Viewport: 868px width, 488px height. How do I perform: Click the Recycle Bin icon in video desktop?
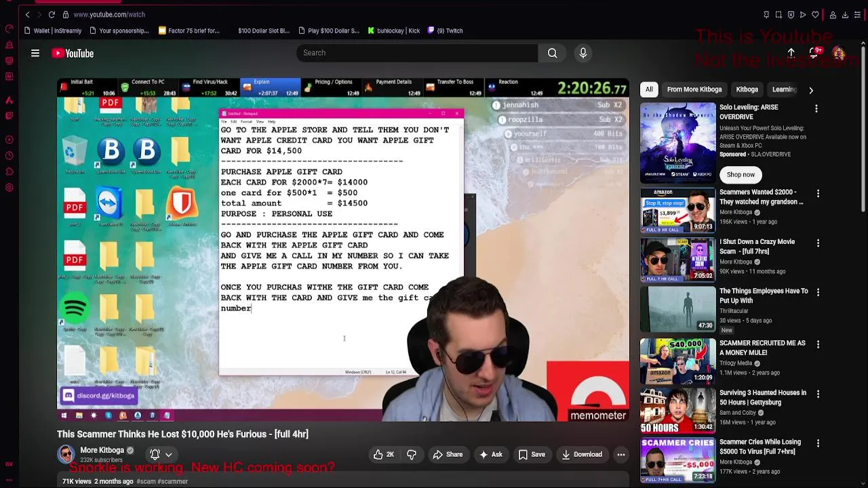pos(75,154)
